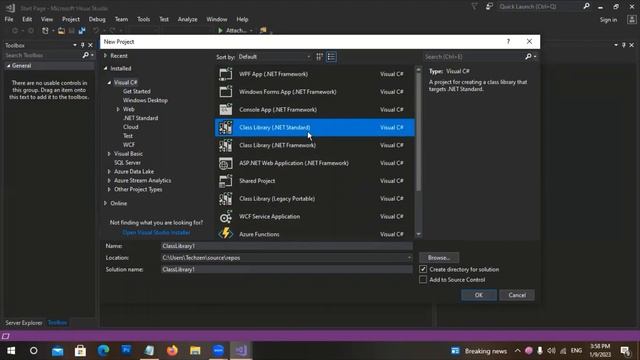Click the search magnifier in New Project dialog

tap(528, 57)
